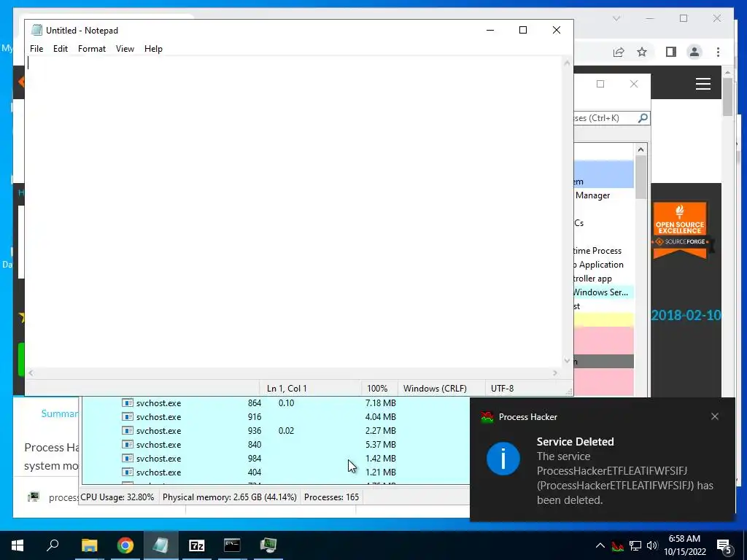
Task: Select svchost.exe row with PID 404
Action: pyautogui.click(x=276, y=472)
